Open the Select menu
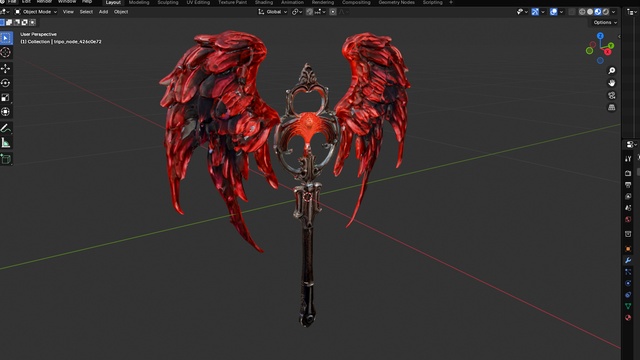This screenshot has height=360, width=640. click(86, 12)
